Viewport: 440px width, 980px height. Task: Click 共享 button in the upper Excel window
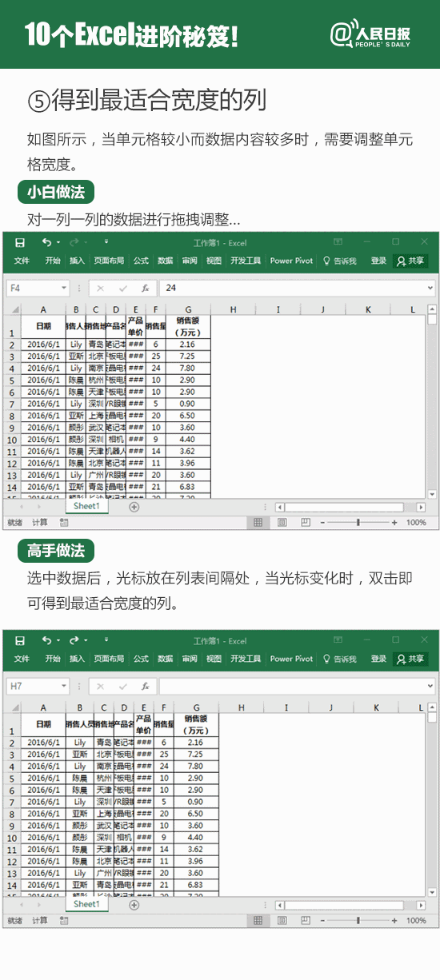tap(410, 261)
